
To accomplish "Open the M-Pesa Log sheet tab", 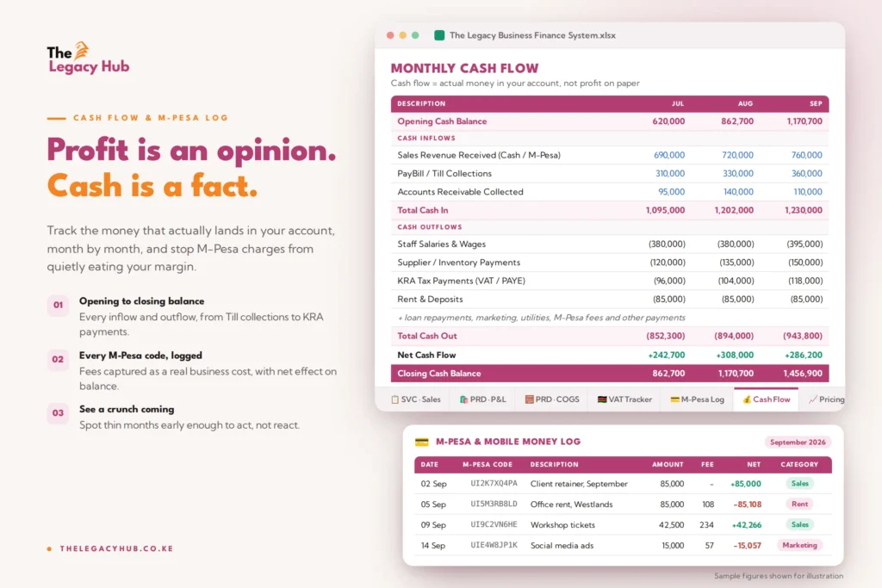I will point(697,399).
